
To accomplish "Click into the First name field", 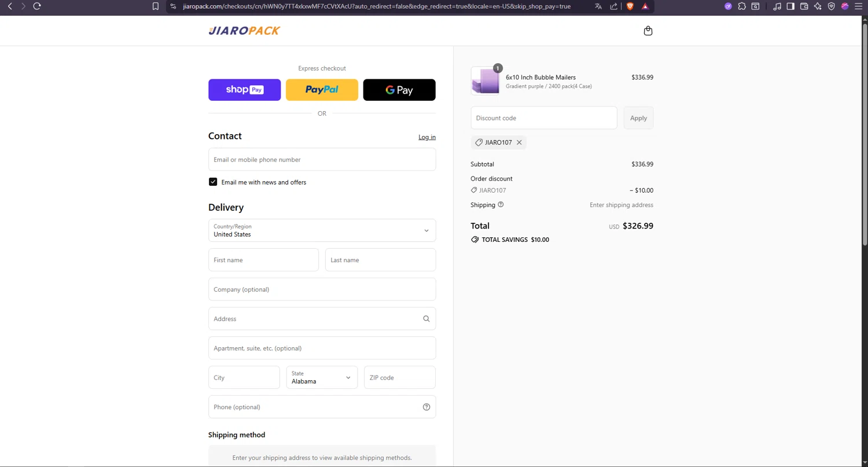I will click(x=263, y=260).
